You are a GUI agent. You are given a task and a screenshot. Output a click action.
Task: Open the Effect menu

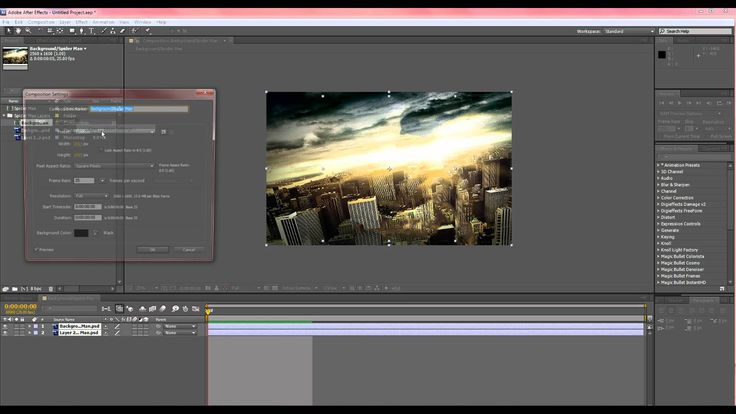pos(82,20)
